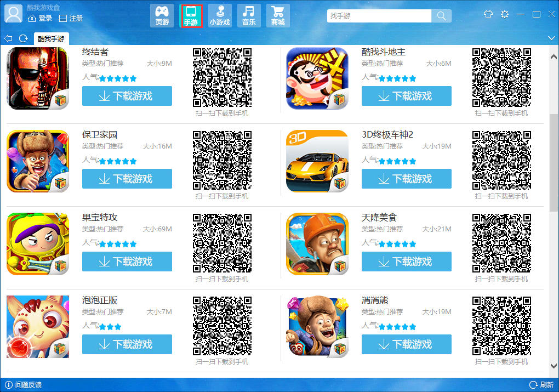Screen dimensions: 559x392
Task: Click the 酷我斗地主 game icon
Action: (x=317, y=78)
